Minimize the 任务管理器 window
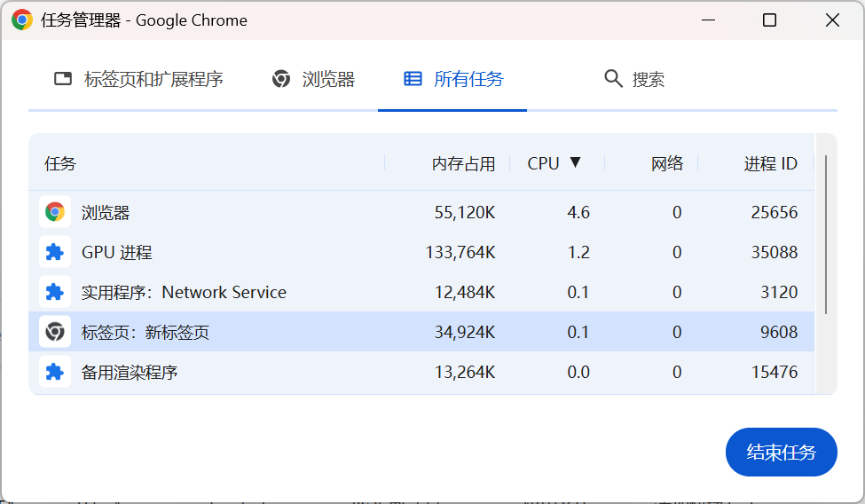 [x=708, y=20]
